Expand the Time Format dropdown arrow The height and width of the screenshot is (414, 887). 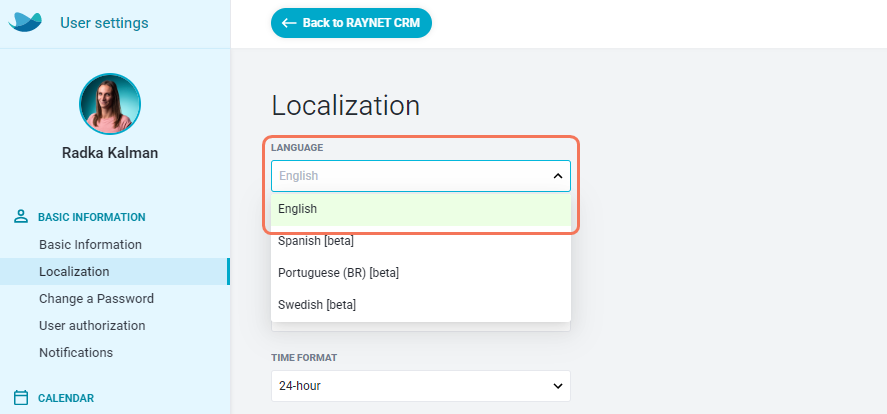click(558, 386)
